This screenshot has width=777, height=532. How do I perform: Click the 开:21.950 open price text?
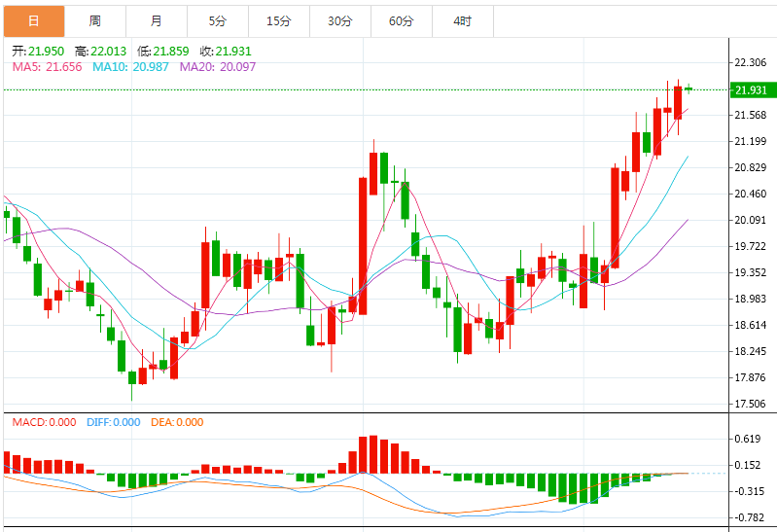pyautogui.click(x=38, y=52)
